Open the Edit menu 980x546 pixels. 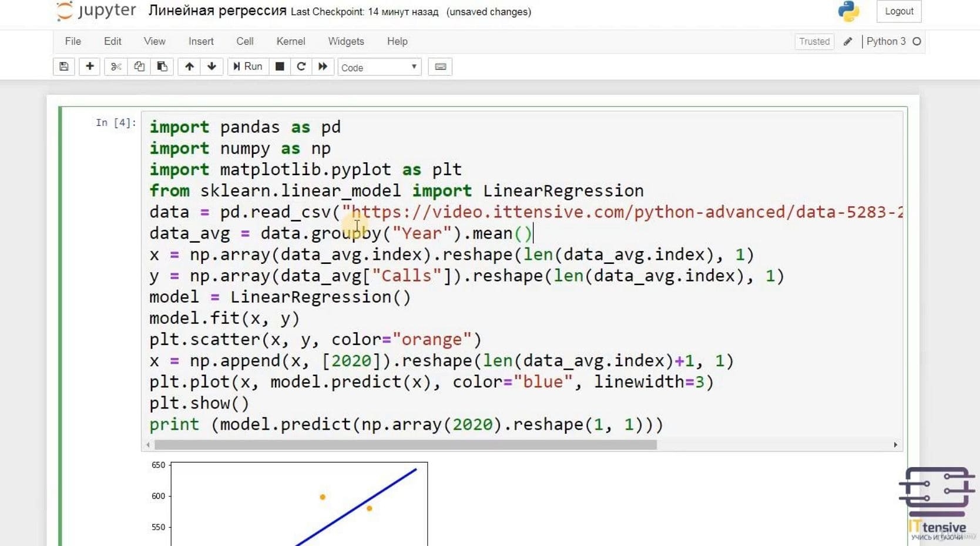click(x=112, y=42)
